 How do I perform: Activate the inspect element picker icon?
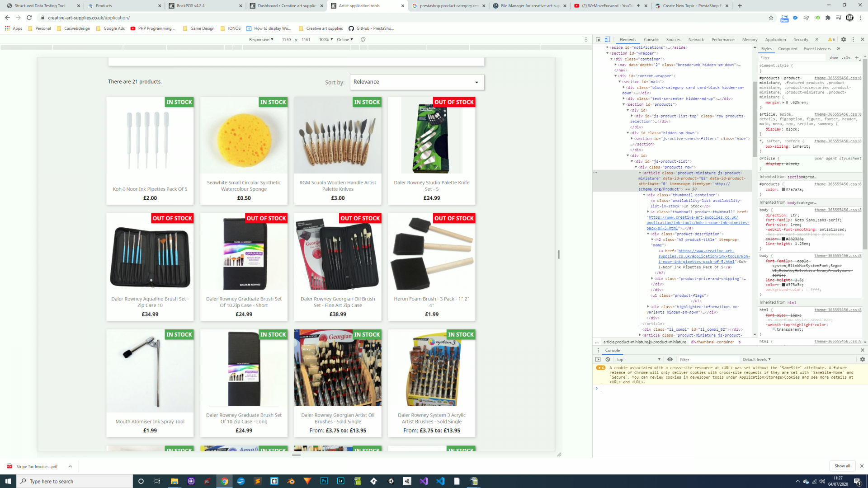598,39
